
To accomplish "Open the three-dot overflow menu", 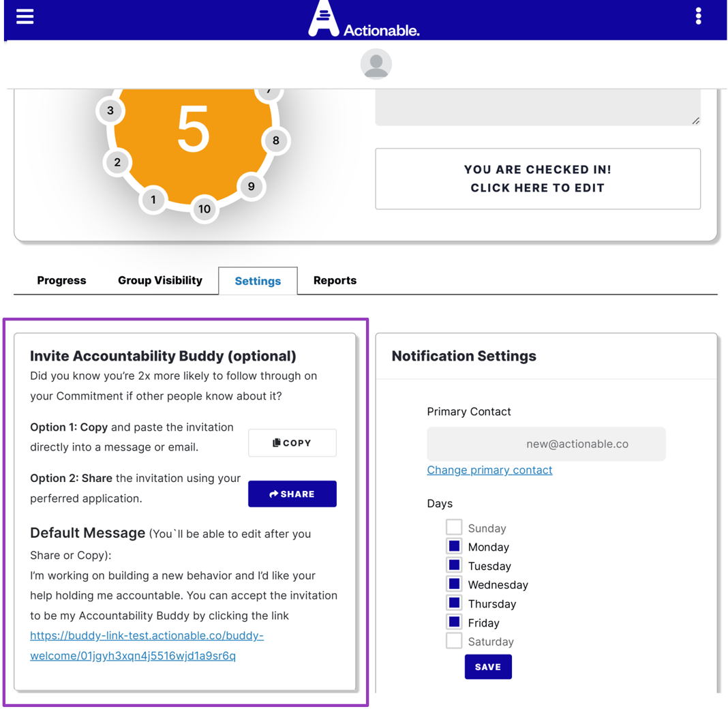I will [x=698, y=16].
